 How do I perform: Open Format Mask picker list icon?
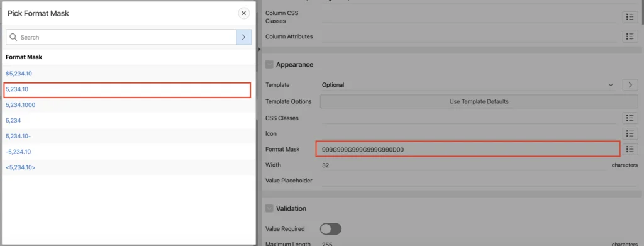[630, 149]
